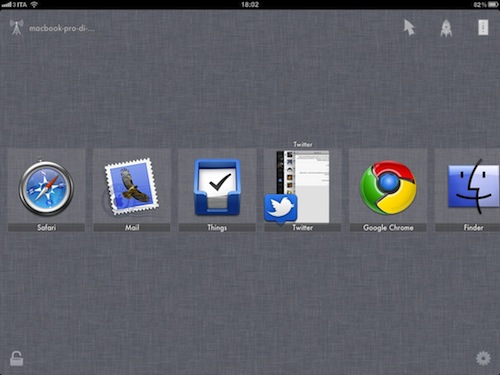Tap the Twitter label below the thumbnail
Viewport: 500px width, 375px height.
tap(303, 227)
